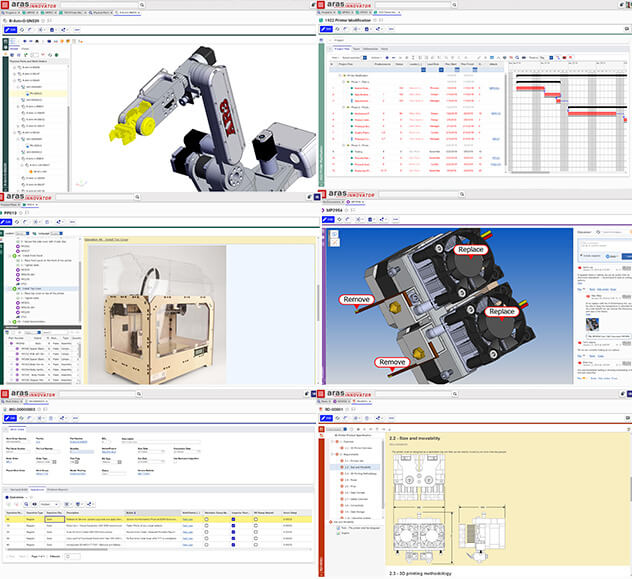
Task: Click the first red Gantt bar in project
Action: (527, 87)
